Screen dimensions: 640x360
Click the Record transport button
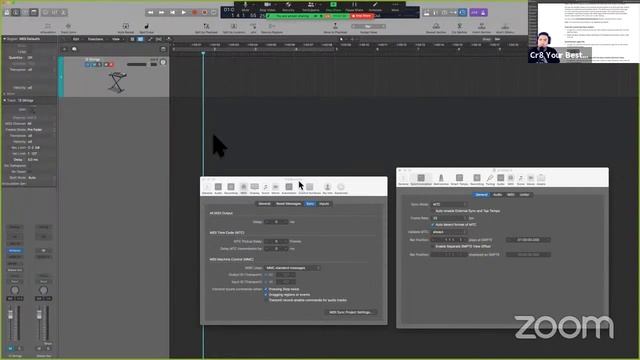pos(194,13)
